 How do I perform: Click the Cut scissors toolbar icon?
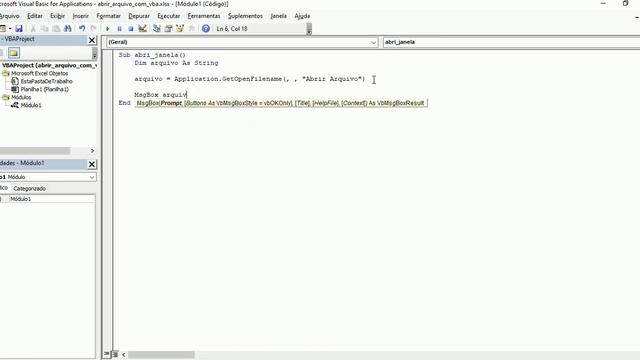point(33,29)
